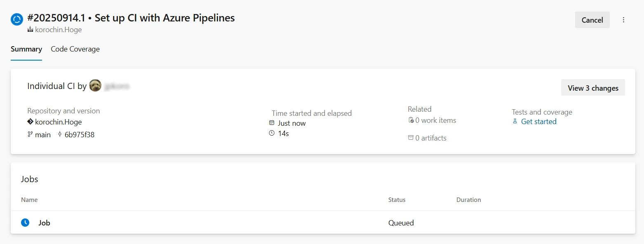The image size is (644, 244).
Task: Click the commit icon beside 6b975f38
Action: (60, 134)
